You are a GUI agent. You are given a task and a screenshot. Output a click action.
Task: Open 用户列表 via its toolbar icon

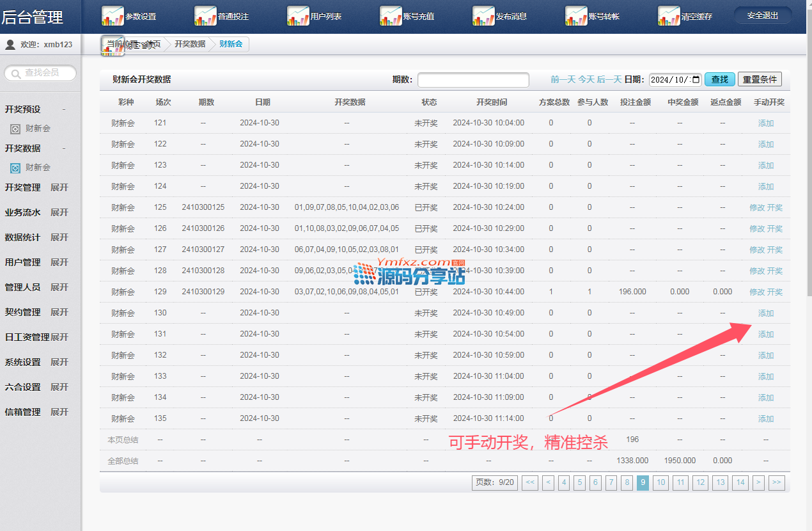[298, 15]
